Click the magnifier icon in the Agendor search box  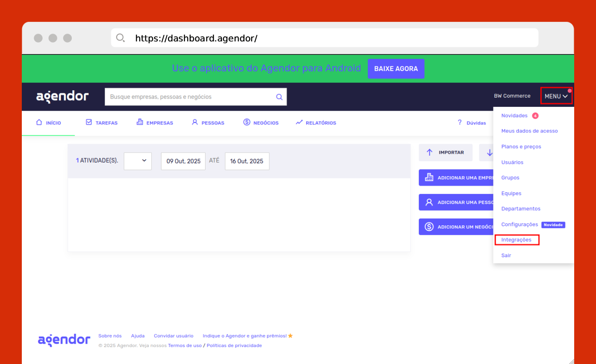tap(279, 97)
